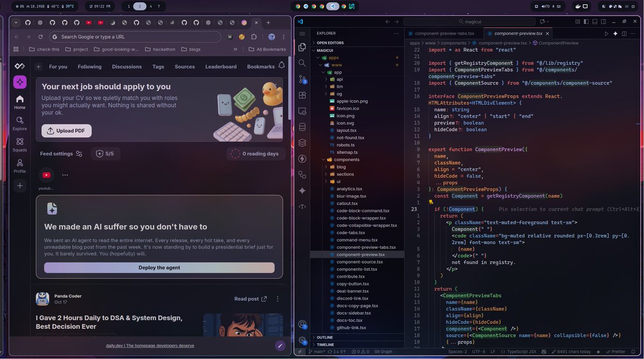
Task: Click the plus button in the daily.dev sidebar
Action: coord(20,186)
